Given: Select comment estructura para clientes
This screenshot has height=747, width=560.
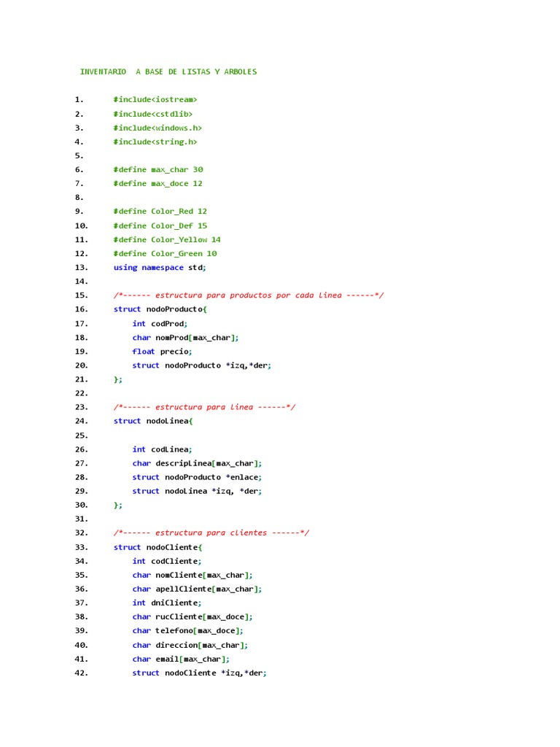Looking at the screenshot, I should (211, 533).
